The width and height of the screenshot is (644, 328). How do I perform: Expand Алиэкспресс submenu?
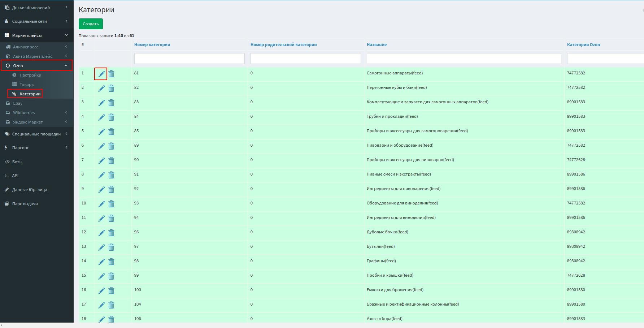point(36,47)
